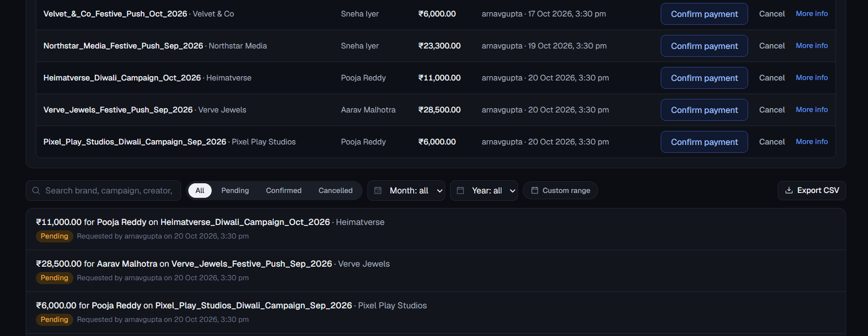This screenshot has width=868, height=336.
Task: Click Pending badge on Verve Jewels history entry
Action: pyautogui.click(x=54, y=278)
